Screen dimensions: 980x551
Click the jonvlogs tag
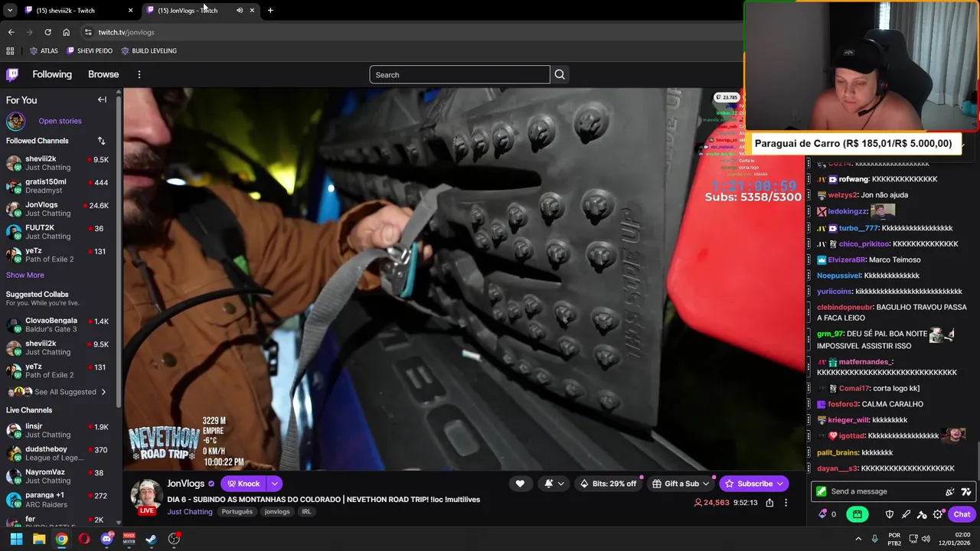click(x=277, y=511)
